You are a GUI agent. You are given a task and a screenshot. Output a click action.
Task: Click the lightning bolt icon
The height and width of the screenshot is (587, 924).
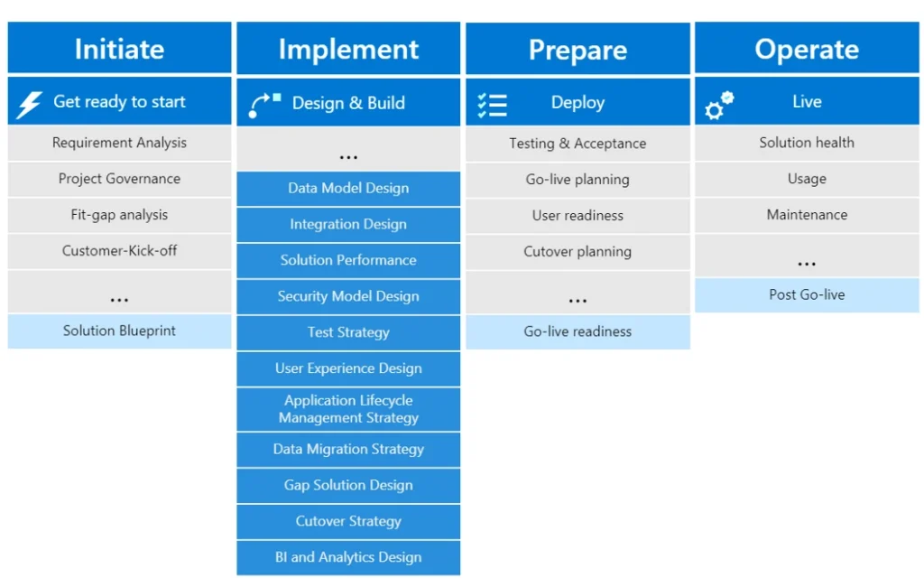[29, 105]
